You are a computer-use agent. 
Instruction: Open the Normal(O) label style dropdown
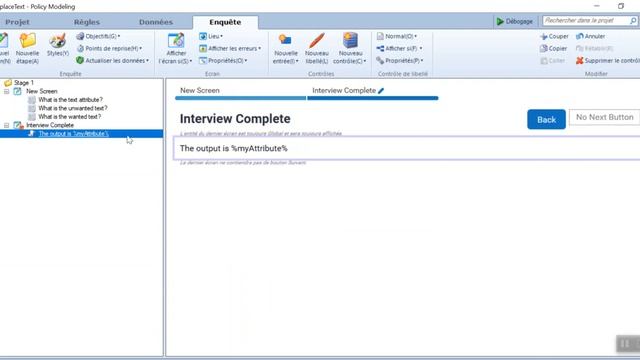click(x=397, y=36)
